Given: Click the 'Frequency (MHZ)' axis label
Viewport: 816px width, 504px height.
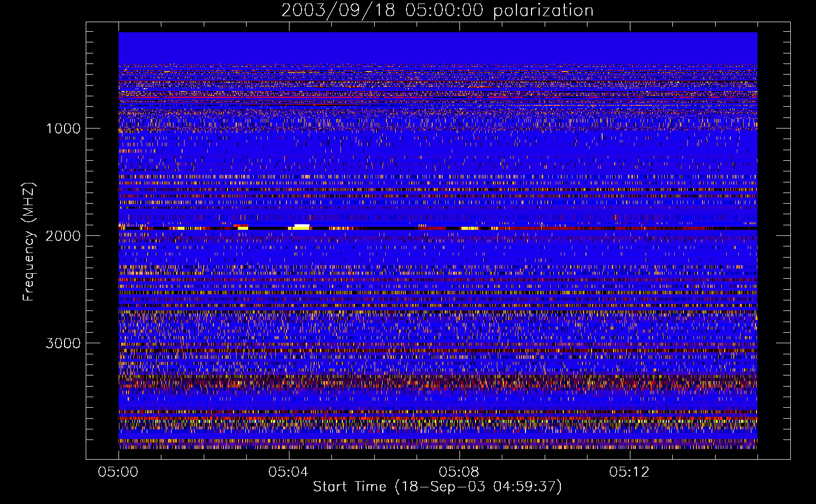Looking at the screenshot, I should coord(29,242).
